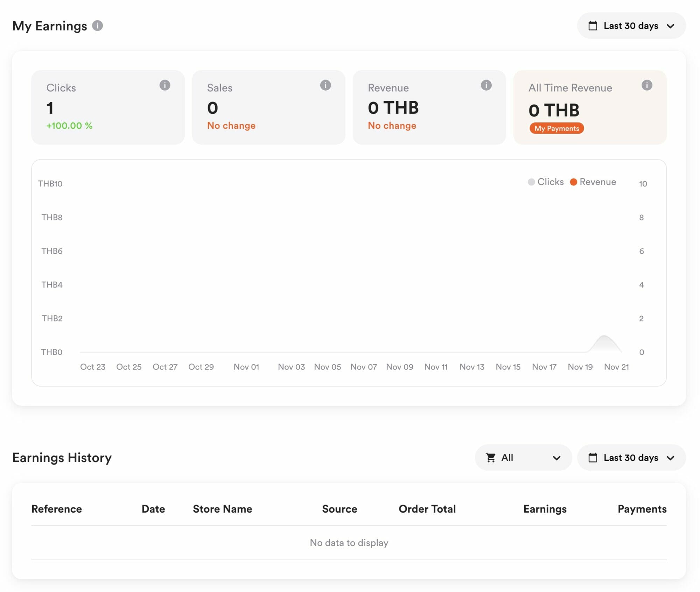700x592 pixels.
Task: Click the All Time Revenue info icon
Action: (646, 85)
